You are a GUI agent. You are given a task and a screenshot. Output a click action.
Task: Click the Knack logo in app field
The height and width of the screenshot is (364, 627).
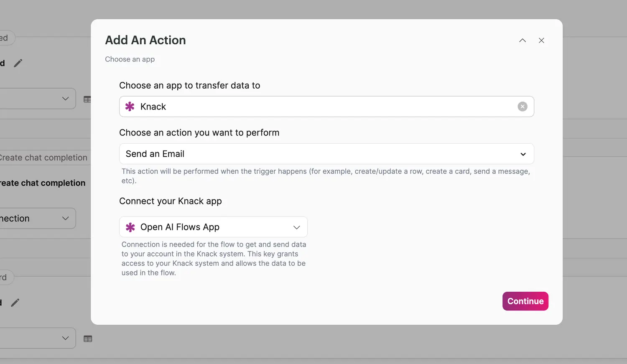pos(130,107)
